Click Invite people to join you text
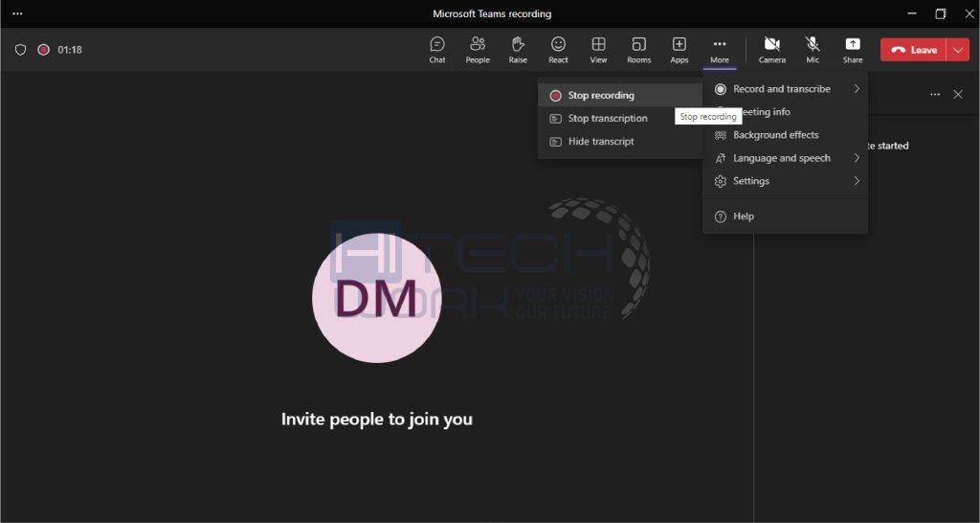Image resolution: width=980 pixels, height=523 pixels. (377, 420)
